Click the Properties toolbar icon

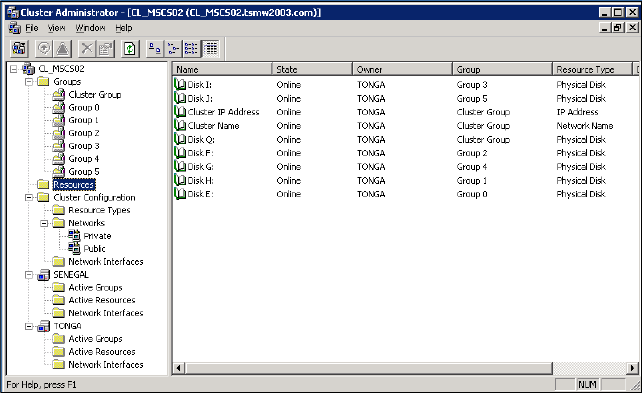pyautogui.click(x=105, y=49)
